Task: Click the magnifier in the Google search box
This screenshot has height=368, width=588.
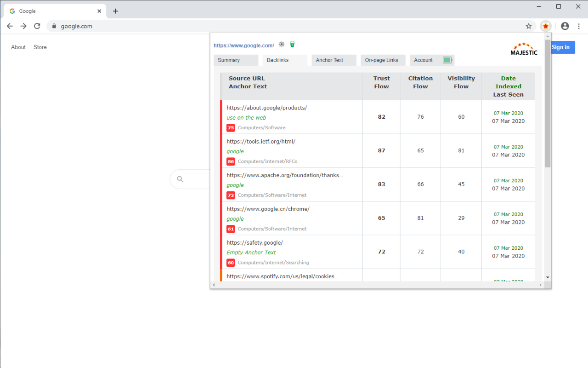Action: coord(180,179)
